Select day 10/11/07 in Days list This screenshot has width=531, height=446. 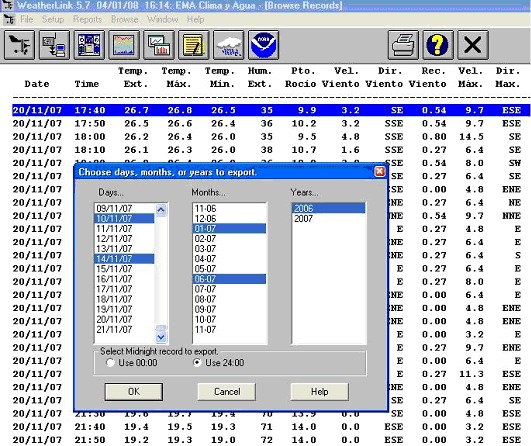click(x=124, y=218)
